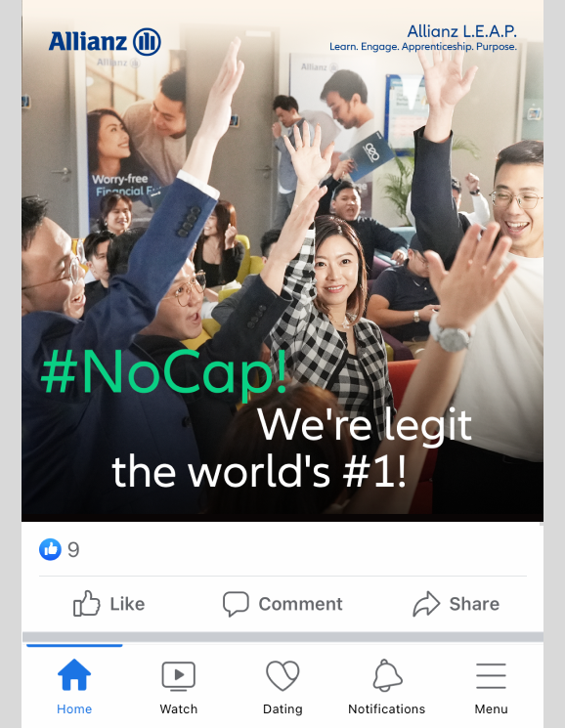Select the Home label in bottom navigation
The image size is (565, 728).
click(x=74, y=709)
